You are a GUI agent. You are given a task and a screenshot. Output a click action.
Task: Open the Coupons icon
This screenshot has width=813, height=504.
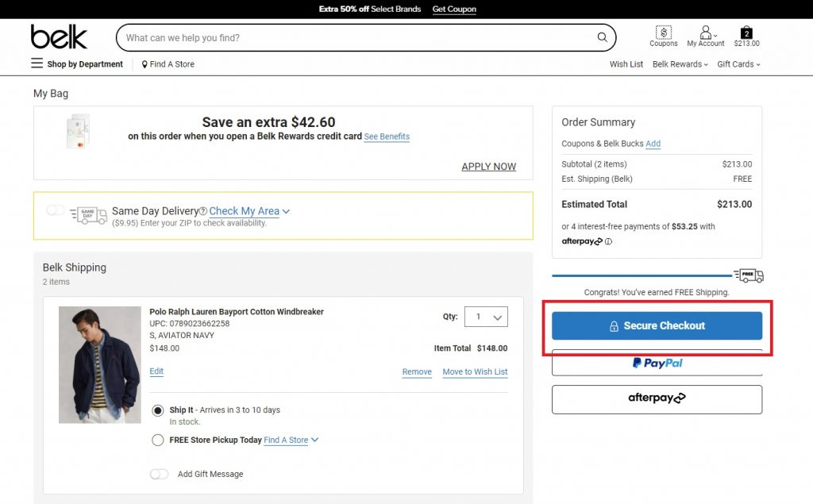click(x=664, y=33)
